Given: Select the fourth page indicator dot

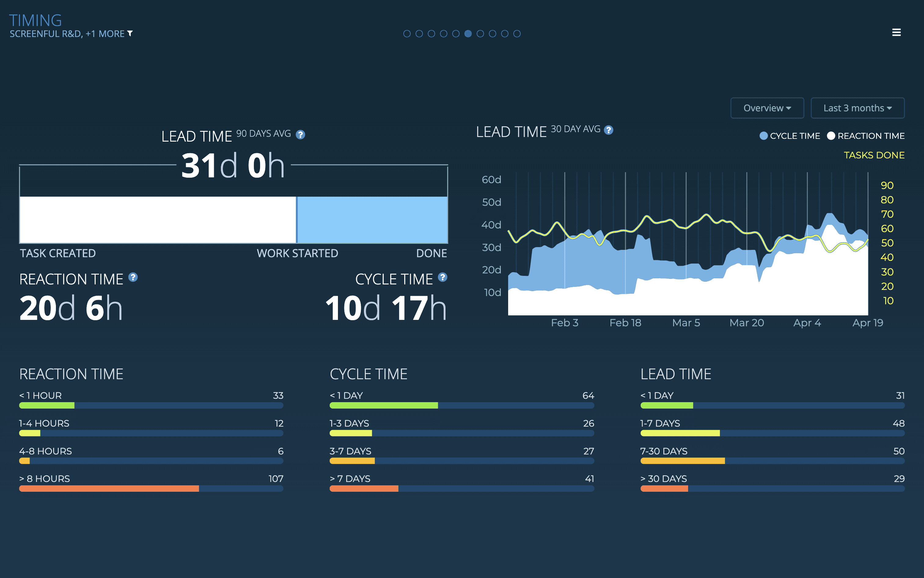Looking at the screenshot, I should 444,34.
